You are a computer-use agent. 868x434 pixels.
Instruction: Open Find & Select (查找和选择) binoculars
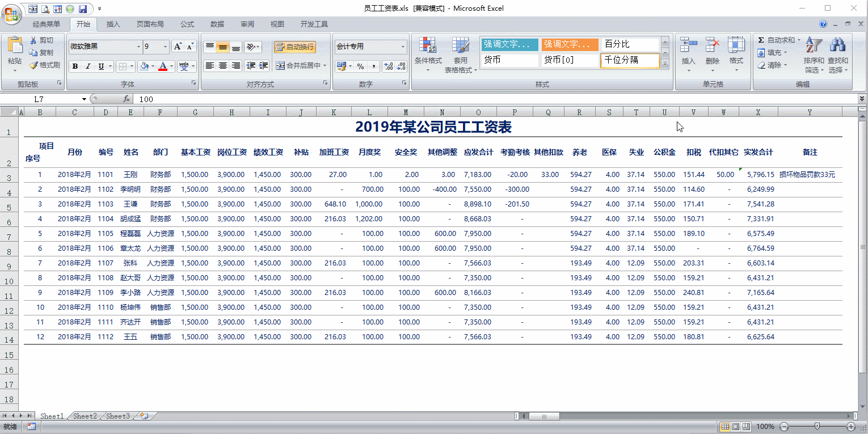click(837, 55)
